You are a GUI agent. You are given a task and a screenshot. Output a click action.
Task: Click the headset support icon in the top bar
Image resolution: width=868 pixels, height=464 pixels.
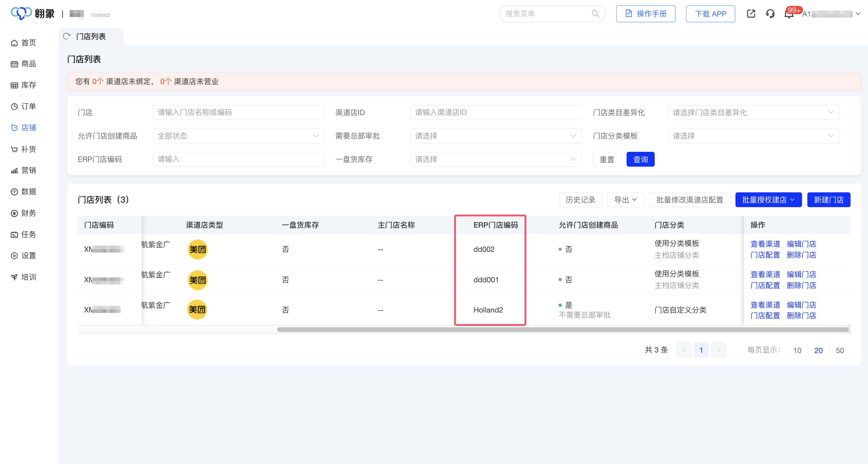[x=771, y=14]
